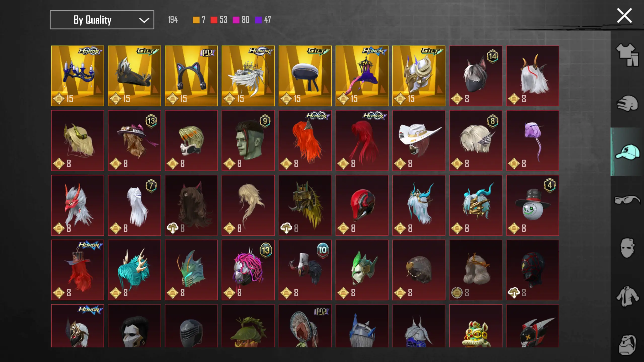Open the outfit shirt-and-pants category icon
Screen dimensions: 644x362
click(x=627, y=55)
